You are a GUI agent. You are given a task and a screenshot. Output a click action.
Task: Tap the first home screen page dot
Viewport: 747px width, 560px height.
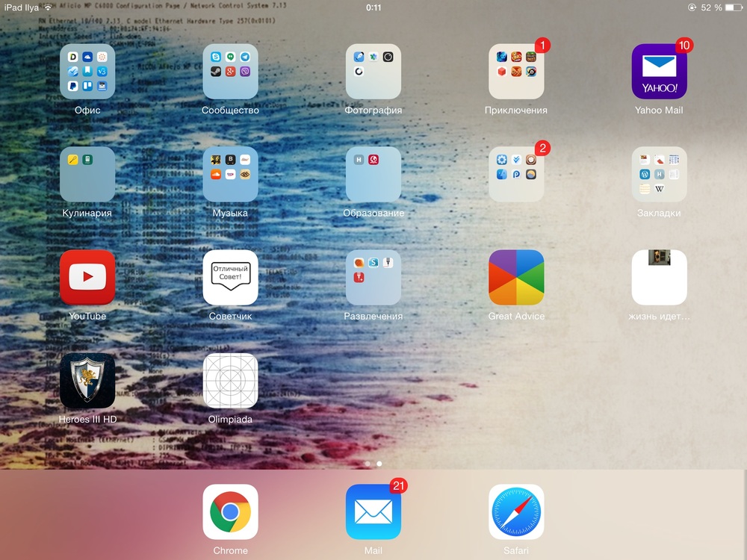pyautogui.click(x=368, y=464)
